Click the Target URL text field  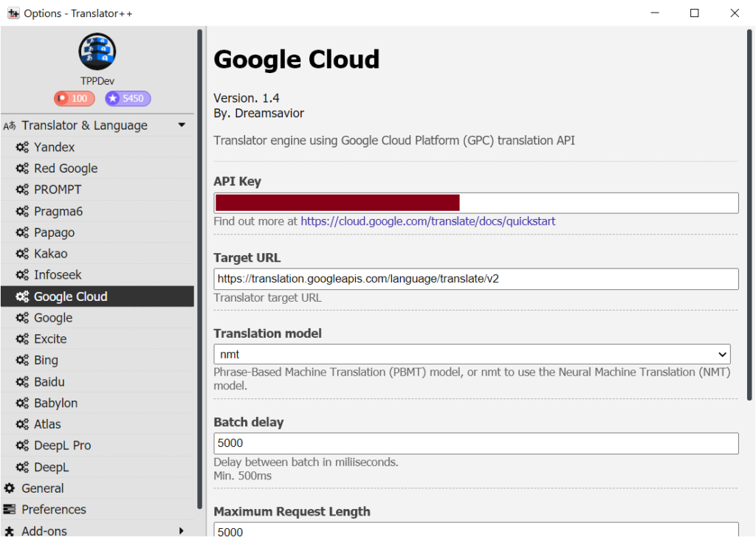(476, 279)
